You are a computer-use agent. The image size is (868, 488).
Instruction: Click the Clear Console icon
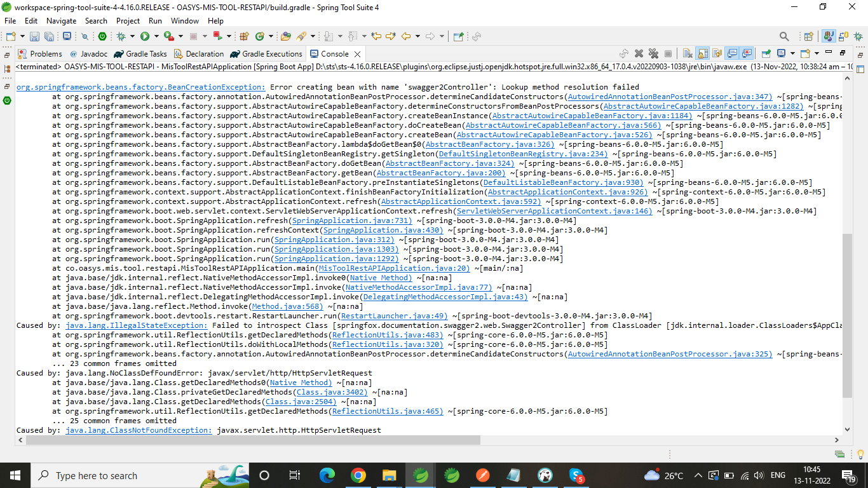pos(687,54)
